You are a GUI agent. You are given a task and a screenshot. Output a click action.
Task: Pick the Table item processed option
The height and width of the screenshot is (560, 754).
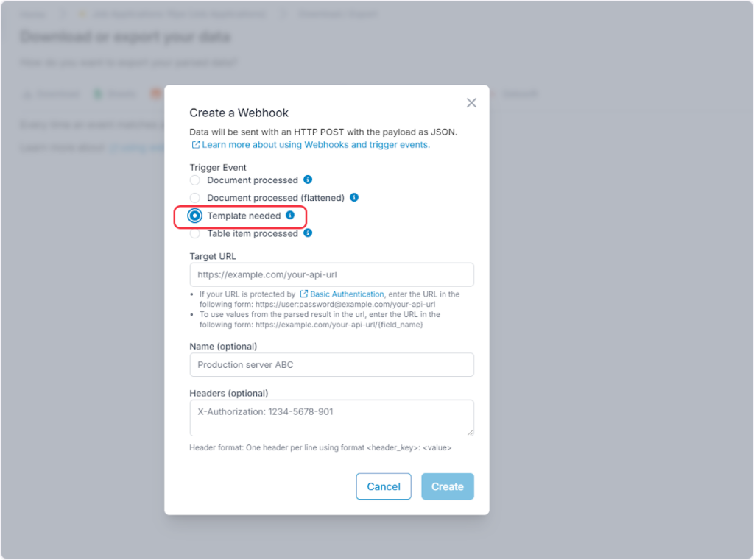pos(194,233)
